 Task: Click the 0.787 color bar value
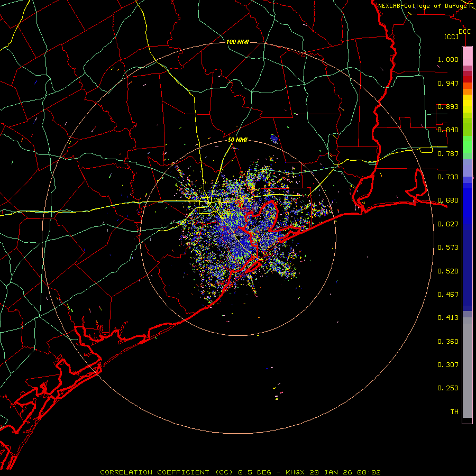coord(448,153)
